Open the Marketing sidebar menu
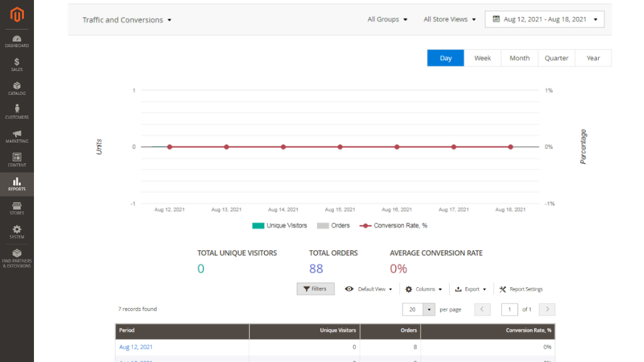644x362 pixels. click(x=17, y=136)
